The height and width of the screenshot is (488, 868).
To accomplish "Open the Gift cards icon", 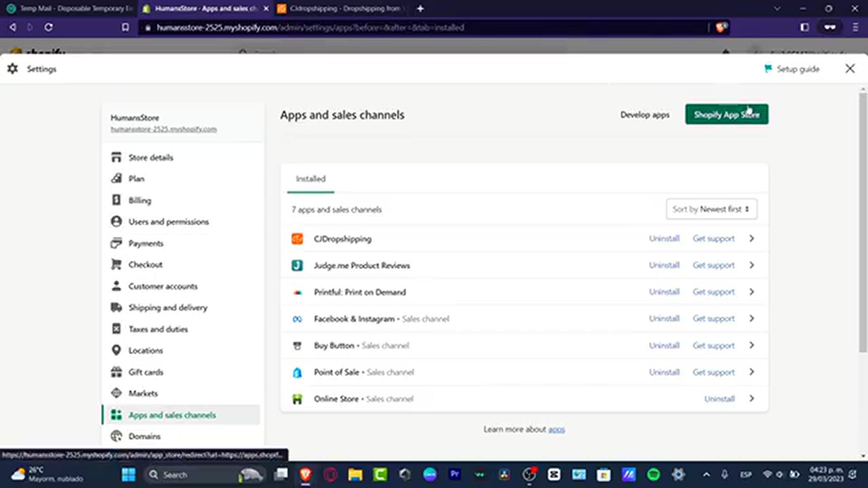I will pos(116,372).
